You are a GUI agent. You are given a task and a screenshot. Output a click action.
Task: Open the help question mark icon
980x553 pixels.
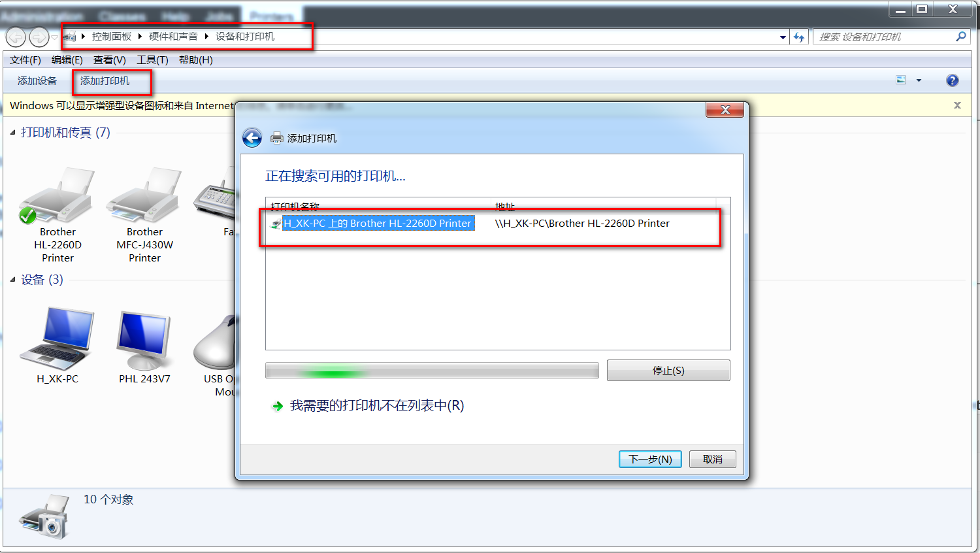click(953, 80)
